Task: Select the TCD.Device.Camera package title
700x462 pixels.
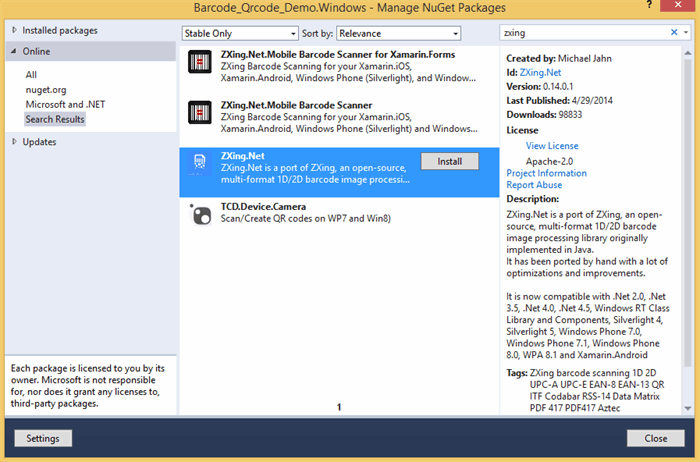Action: point(263,207)
